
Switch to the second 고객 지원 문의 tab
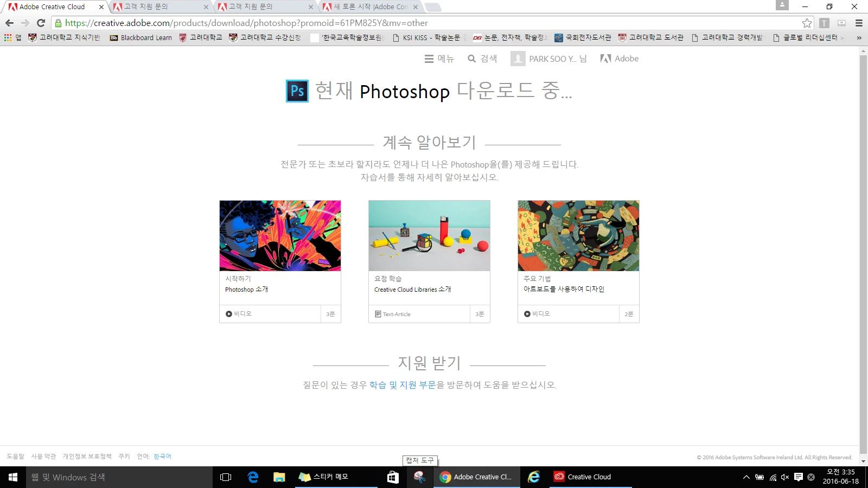point(266,7)
